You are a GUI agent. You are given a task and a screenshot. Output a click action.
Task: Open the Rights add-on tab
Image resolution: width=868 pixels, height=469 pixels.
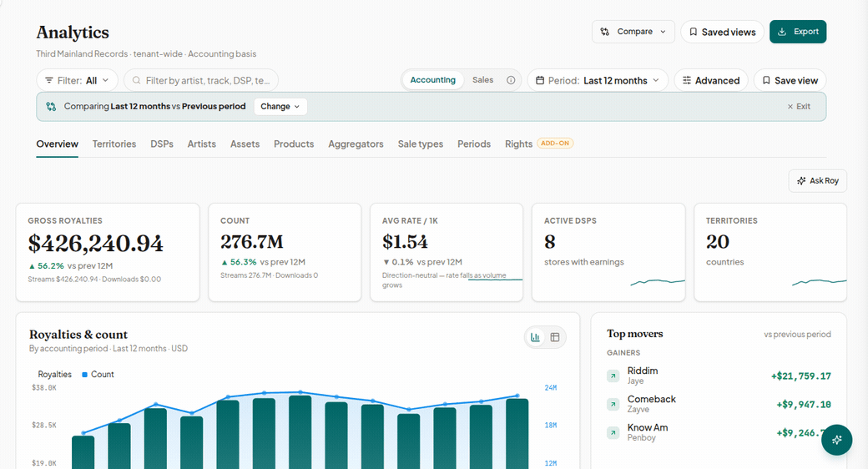(x=538, y=144)
